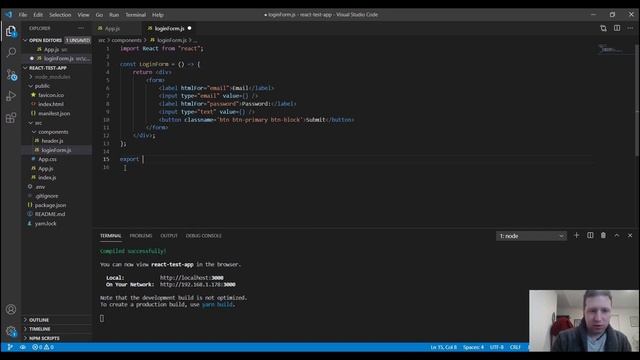This screenshot has height=360, width=640.
Task: Click unsaved dot on loginForm.js tab
Action: (189, 28)
